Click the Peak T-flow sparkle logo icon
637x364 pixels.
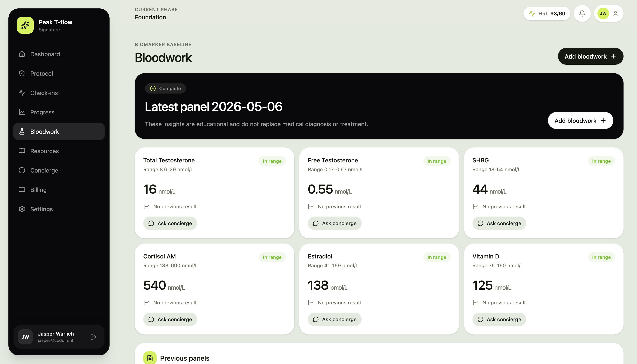(x=25, y=25)
